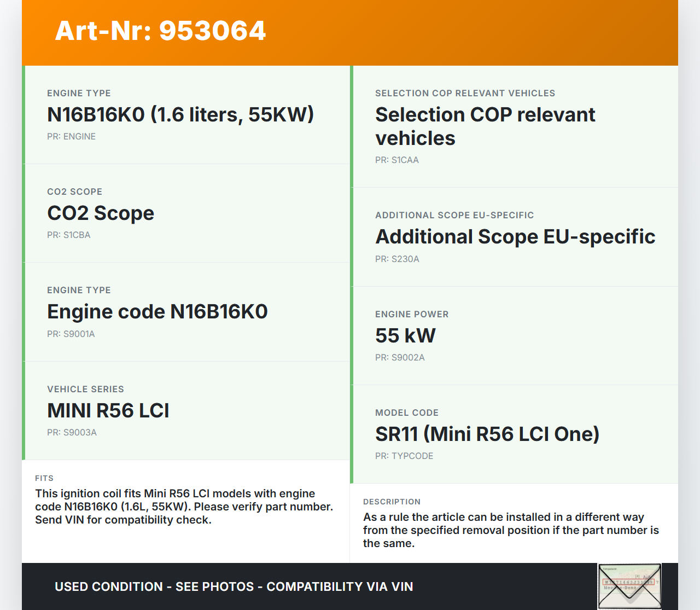The height and width of the screenshot is (610, 700).
Task: Select the small 'SELECTION COP RELEVANT VEHICLES' caption
Action: 465,94
